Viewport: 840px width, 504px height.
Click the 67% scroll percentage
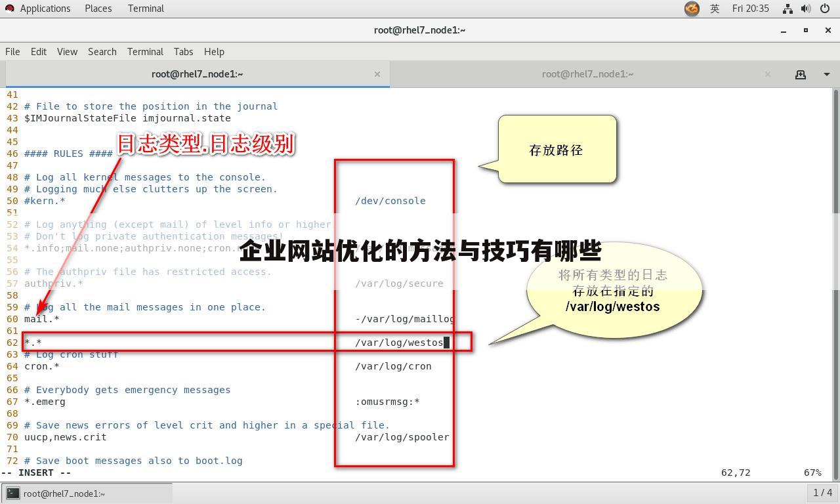point(812,472)
